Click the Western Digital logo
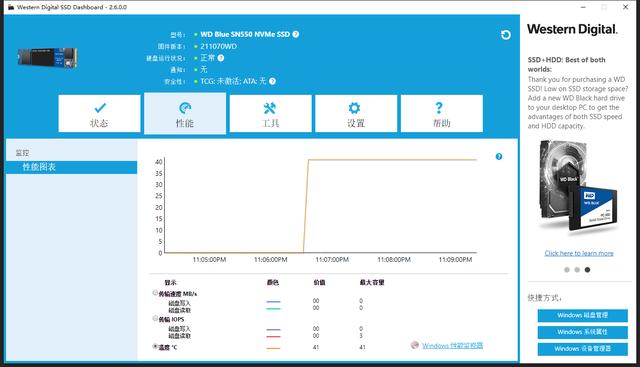This screenshot has height=367, width=640. coord(572,29)
